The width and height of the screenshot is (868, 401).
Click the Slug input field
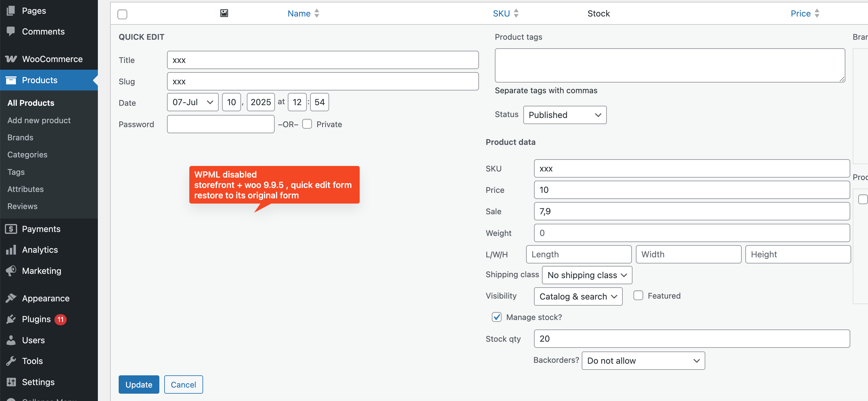(x=323, y=81)
